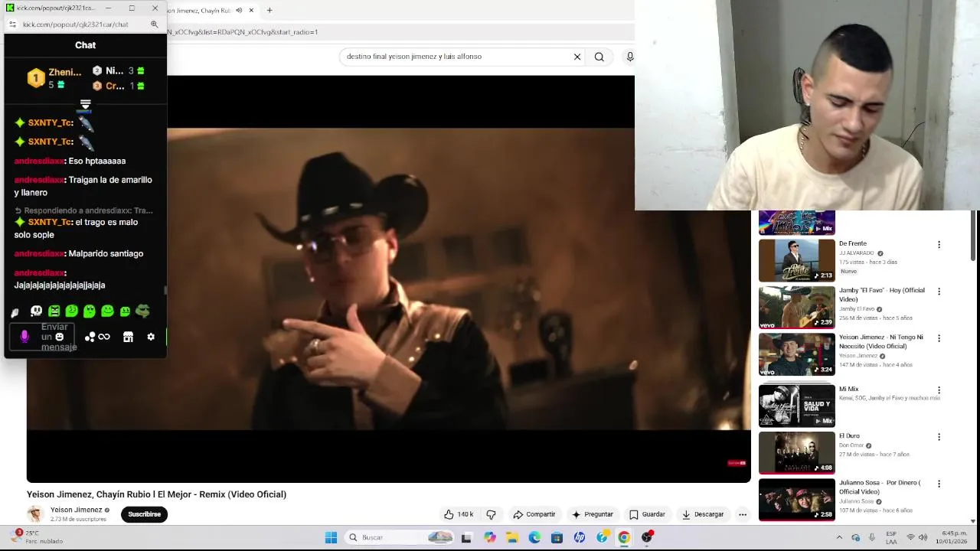Close the Yeison Jimenez YouTube tab
Image resolution: width=980 pixels, height=551 pixels.
(250, 11)
